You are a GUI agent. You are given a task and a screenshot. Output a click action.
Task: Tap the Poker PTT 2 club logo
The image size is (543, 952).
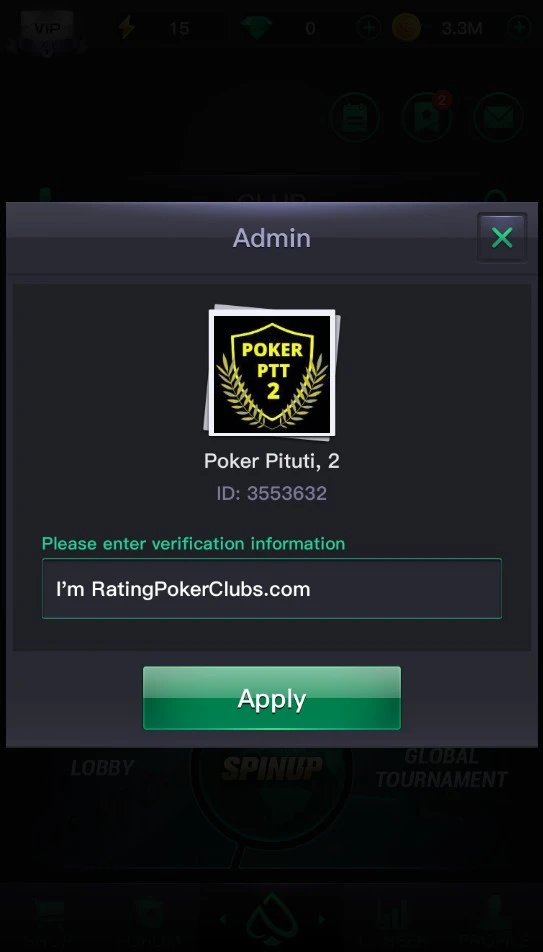click(272, 373)
